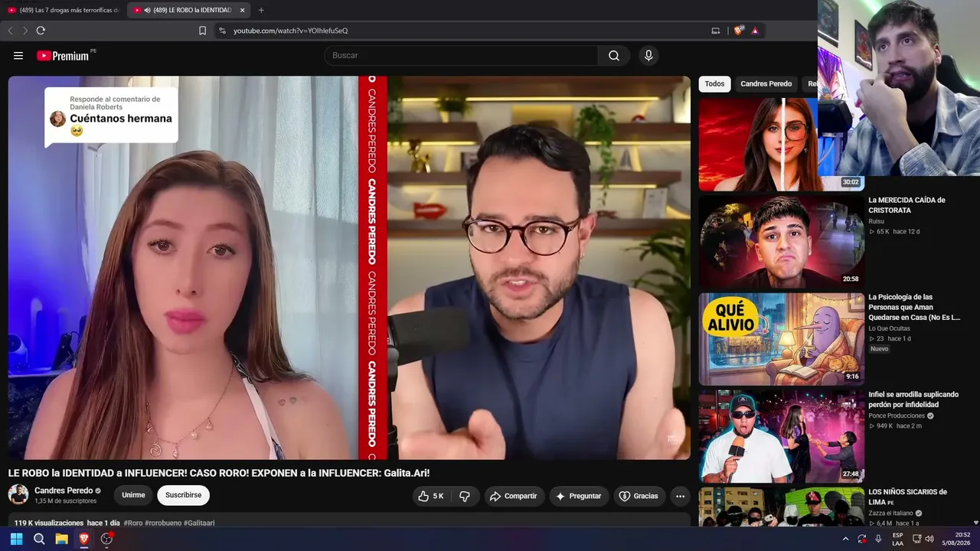Start voice search with the microphone icon
Screen dimensions: 980x551
(x=648, y=55)
